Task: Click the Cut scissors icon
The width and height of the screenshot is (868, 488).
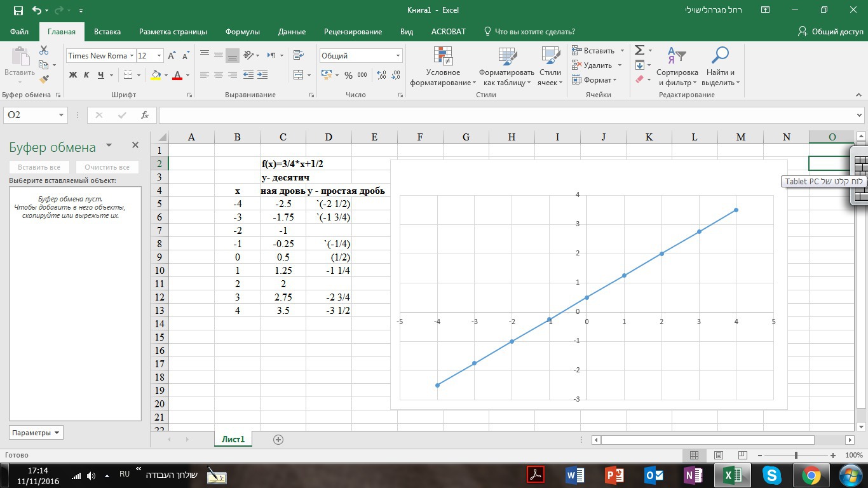Action: 44,50
